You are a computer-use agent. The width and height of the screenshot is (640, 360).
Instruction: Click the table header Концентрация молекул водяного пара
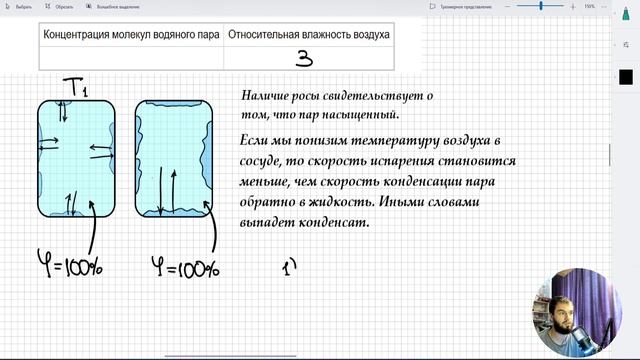tap(131, 35)
